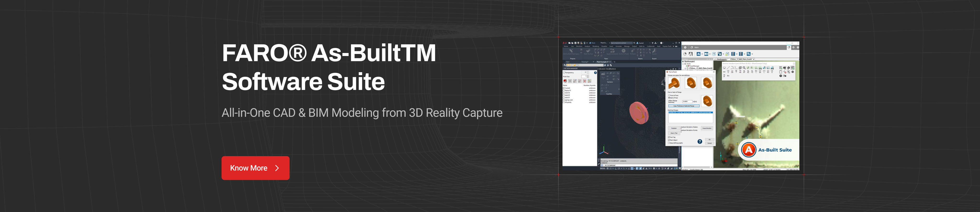Select the third flange axis option thumbnail
Screen dimensions: 980x212
pyautogui.click(x=707, y=83)
